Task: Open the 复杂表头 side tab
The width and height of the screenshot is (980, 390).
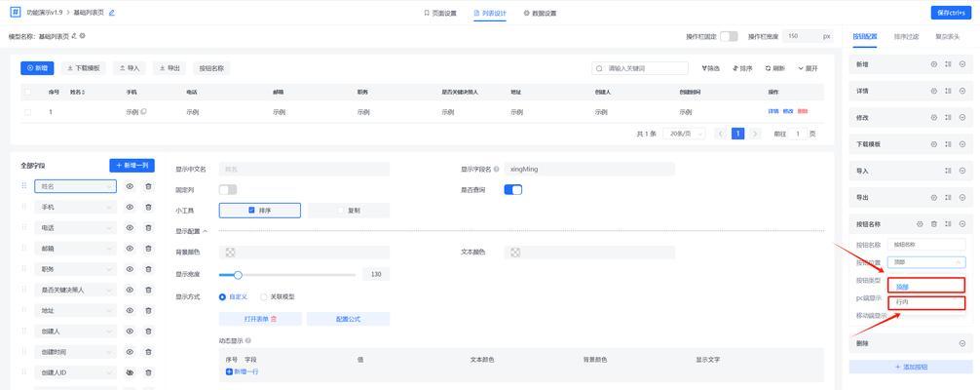Action: coord(947,36)
